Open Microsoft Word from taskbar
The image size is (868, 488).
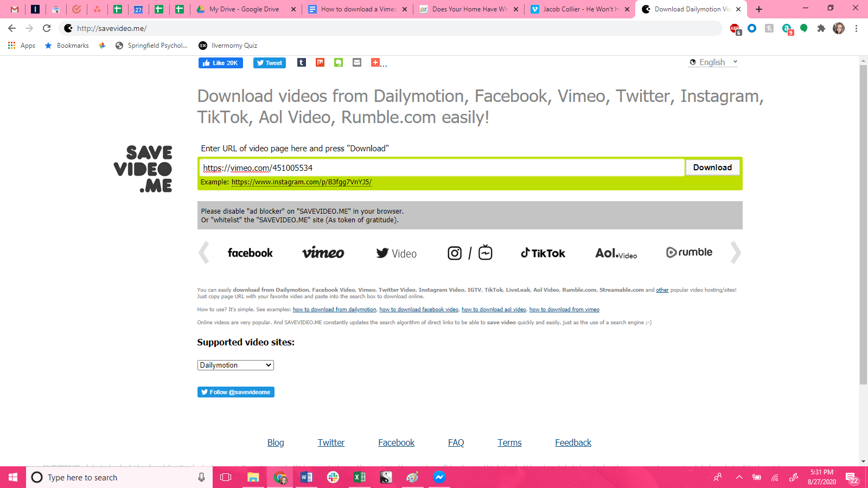307,477
